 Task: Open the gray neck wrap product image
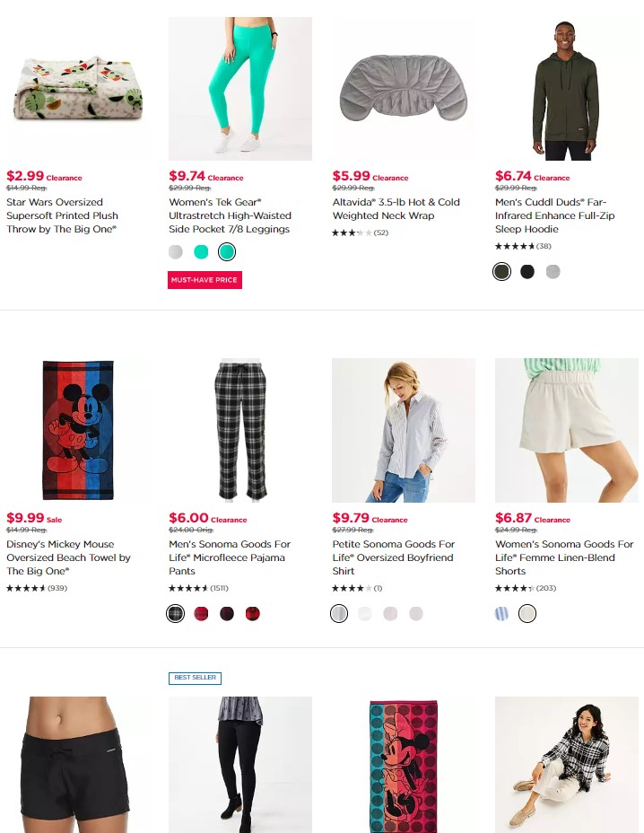coord(404,89)
